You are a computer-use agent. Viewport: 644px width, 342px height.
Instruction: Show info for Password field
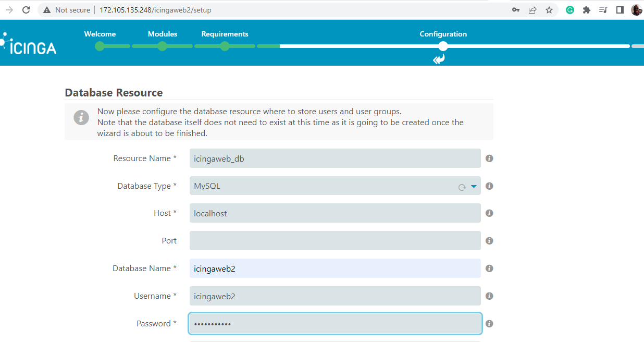(489, 324)
